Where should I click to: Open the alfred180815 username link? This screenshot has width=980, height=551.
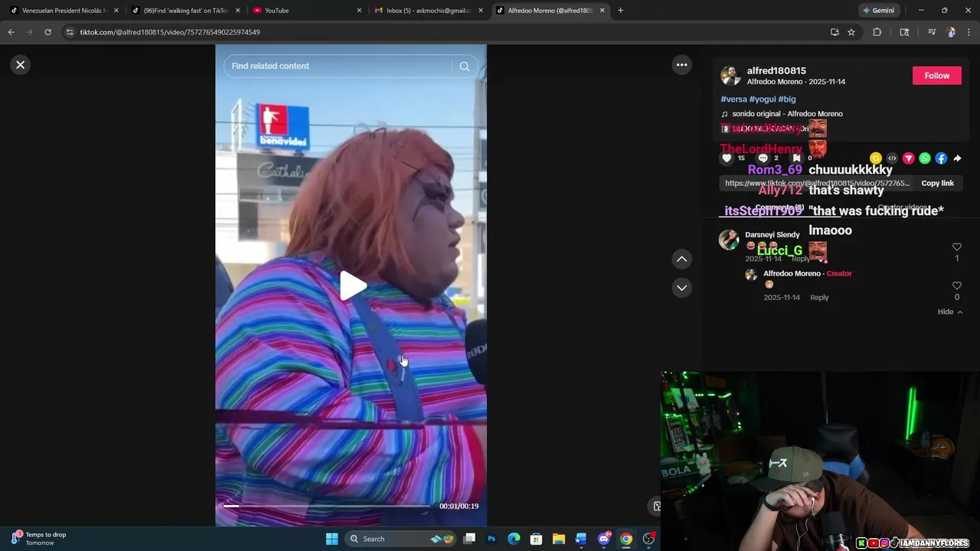click(x=776, y=70)
